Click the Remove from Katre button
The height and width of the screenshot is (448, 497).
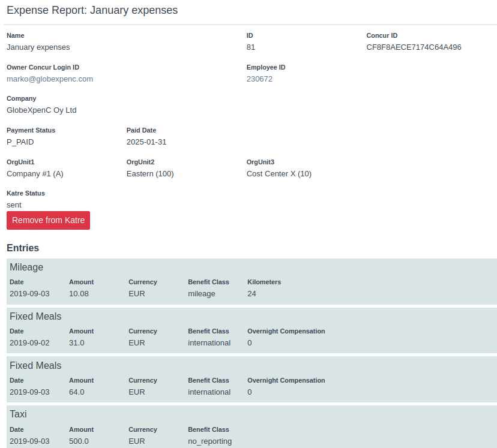point(48,220)
